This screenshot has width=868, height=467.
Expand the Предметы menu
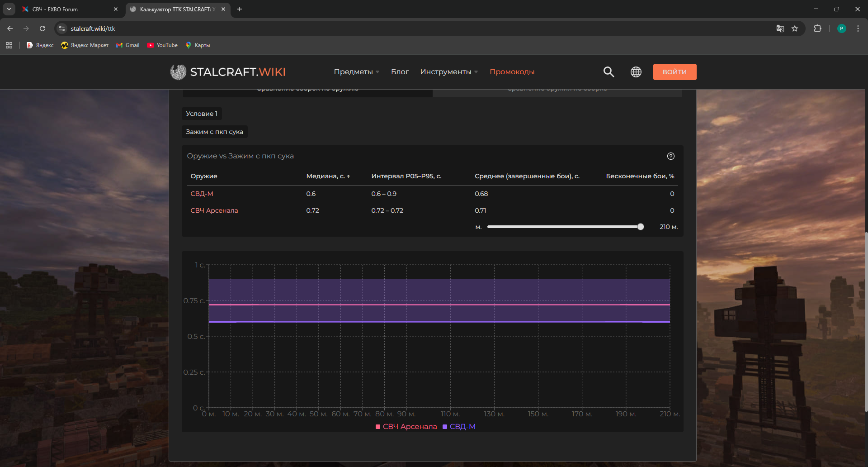(x=357, y=72)
